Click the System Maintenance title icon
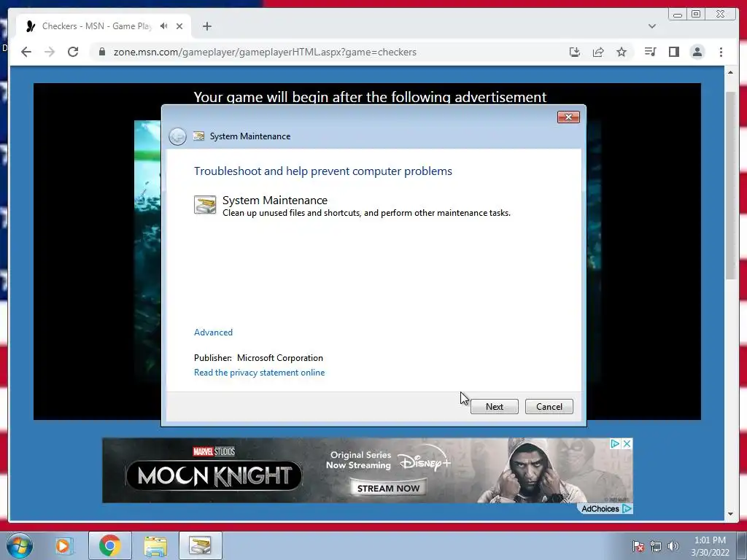The image size is (747, 560). tap(198, 136)
